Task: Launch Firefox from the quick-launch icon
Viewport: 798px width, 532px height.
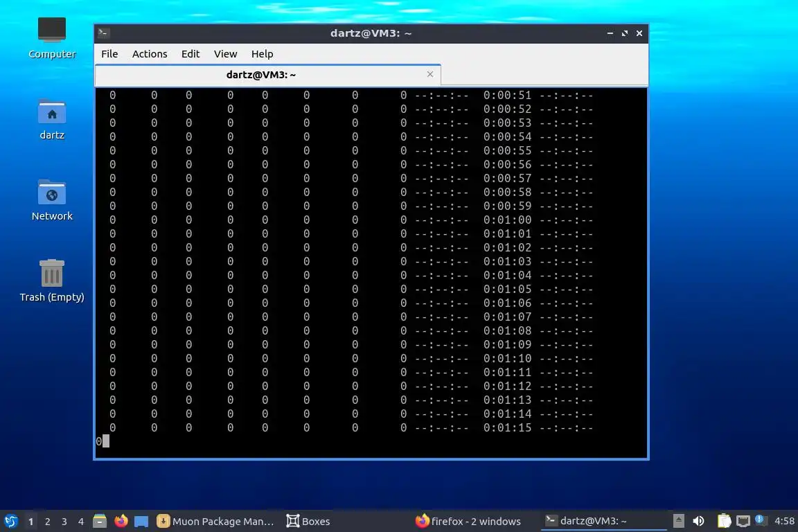Action: (121, 522)
